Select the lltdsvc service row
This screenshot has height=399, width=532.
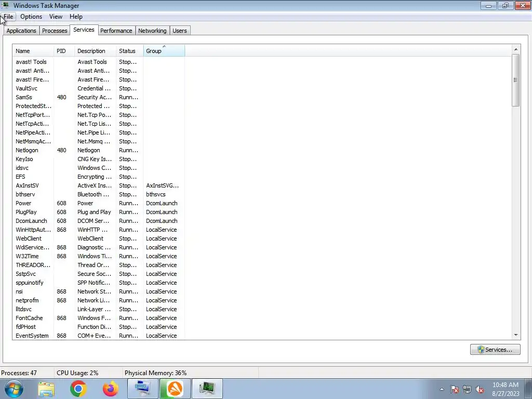click(98, 309)
